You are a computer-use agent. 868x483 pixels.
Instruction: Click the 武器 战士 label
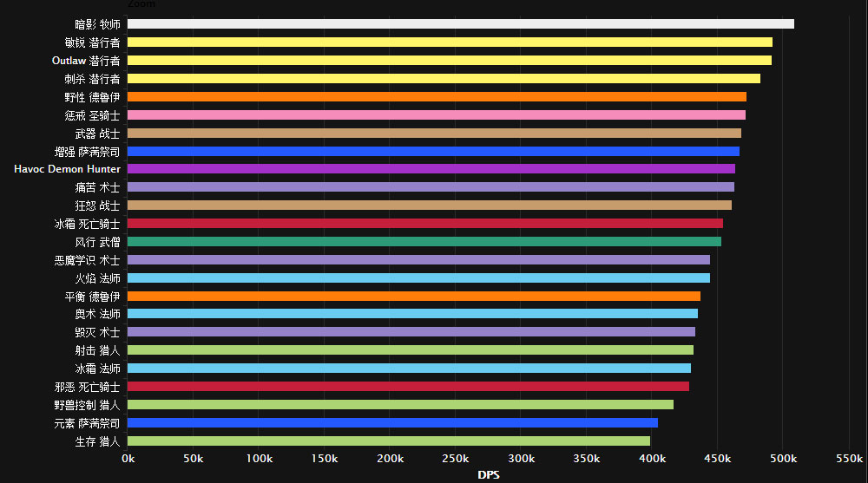97,134
